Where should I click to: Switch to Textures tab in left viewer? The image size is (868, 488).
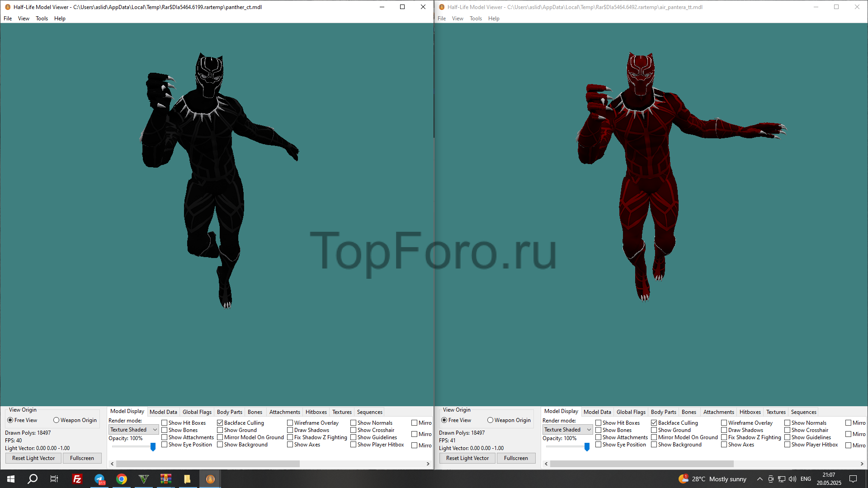341,412
